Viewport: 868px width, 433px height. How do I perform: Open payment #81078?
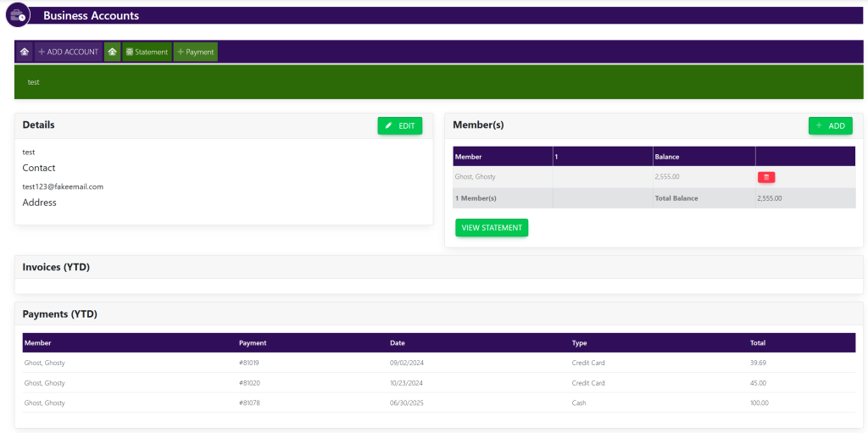pos(249,403)
